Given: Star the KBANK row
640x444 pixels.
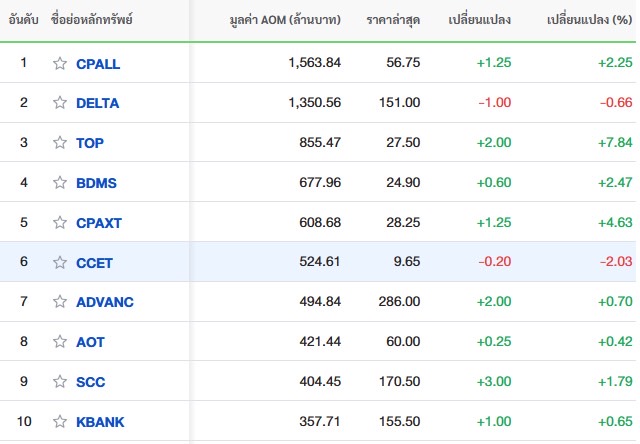Looking at the screenshot, I should click(60, 422).
